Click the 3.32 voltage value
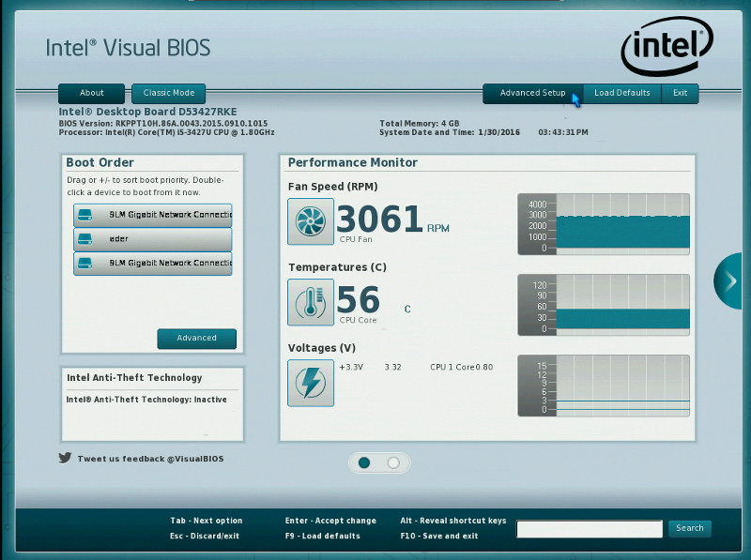751x560 pixels. (392, 367)
